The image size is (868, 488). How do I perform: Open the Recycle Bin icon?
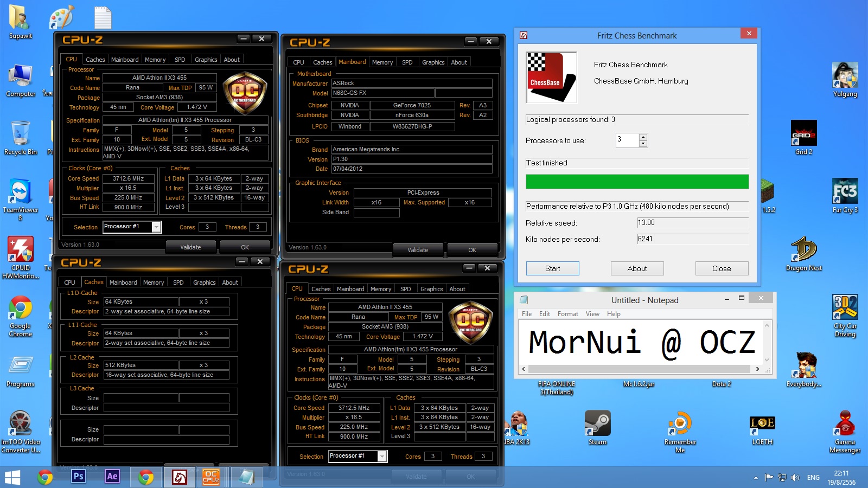click(x=21, y=138)
